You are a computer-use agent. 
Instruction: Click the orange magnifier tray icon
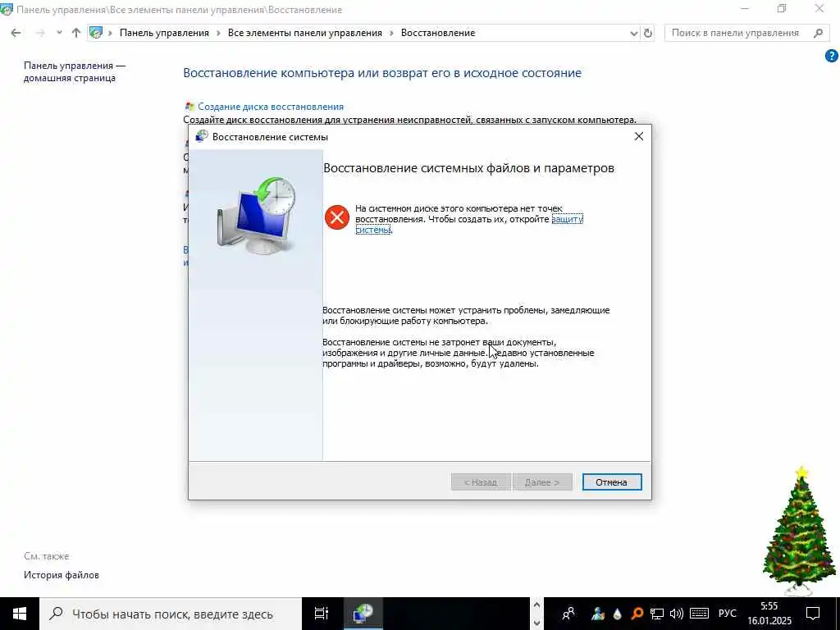coord(637,614)
